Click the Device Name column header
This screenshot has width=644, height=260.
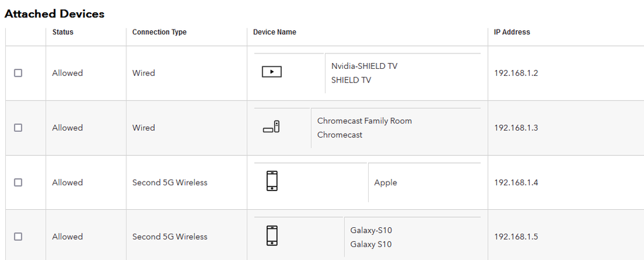(275, 32)
